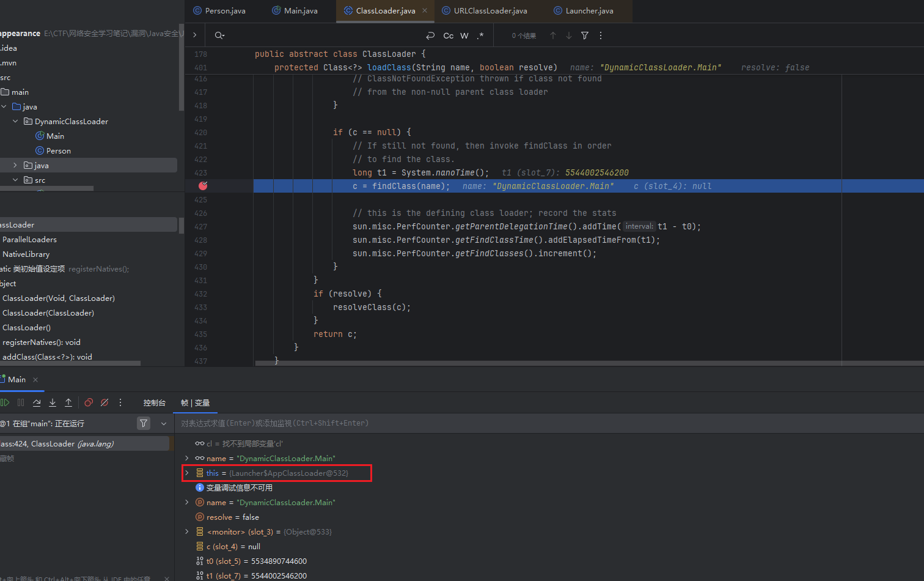Click the Step Out arrow icon

(x=68, y=402)
